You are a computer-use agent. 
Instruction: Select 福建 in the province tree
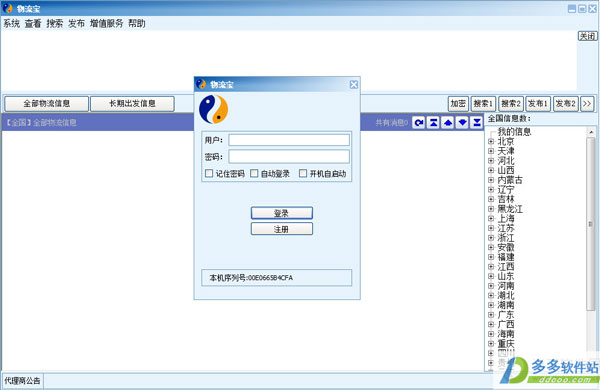click(x=505, y=257)
